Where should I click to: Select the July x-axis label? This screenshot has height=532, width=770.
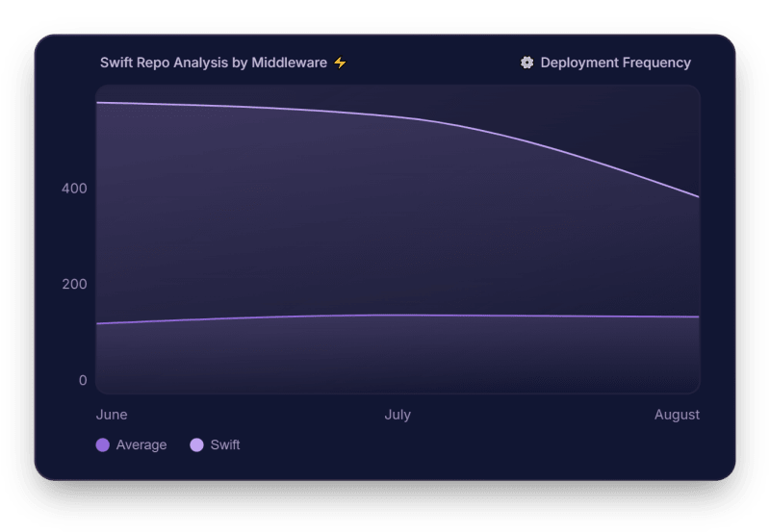pyautogui.click(x=398, y=415)
